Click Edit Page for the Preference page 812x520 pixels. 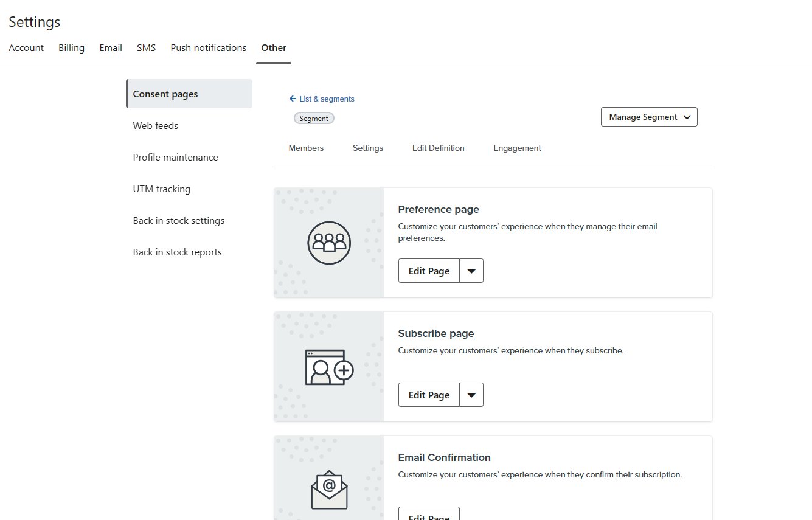click(x=429, y=271)
